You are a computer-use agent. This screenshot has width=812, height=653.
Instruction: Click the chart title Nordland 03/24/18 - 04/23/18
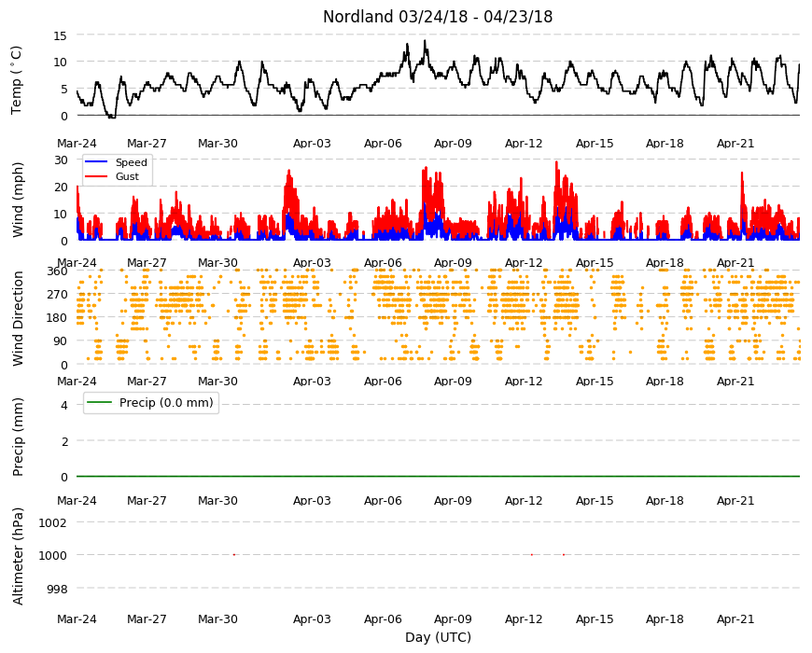coord(438,17)
